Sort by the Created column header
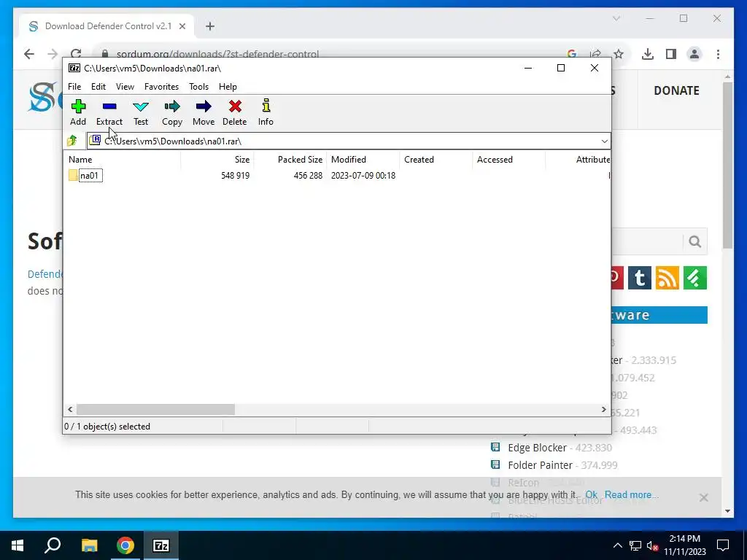The image size is (747, 560). 436,160
